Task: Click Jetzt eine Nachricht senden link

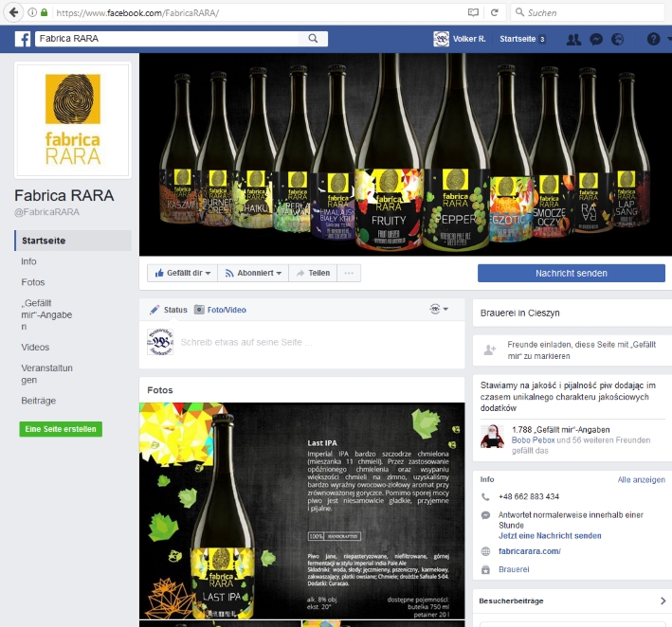Action: coord(550,536)
